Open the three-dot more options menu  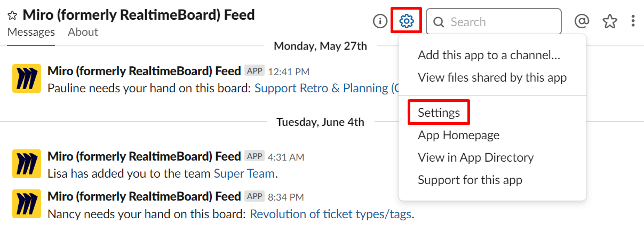pyautogui.click(x=633, y=21)
